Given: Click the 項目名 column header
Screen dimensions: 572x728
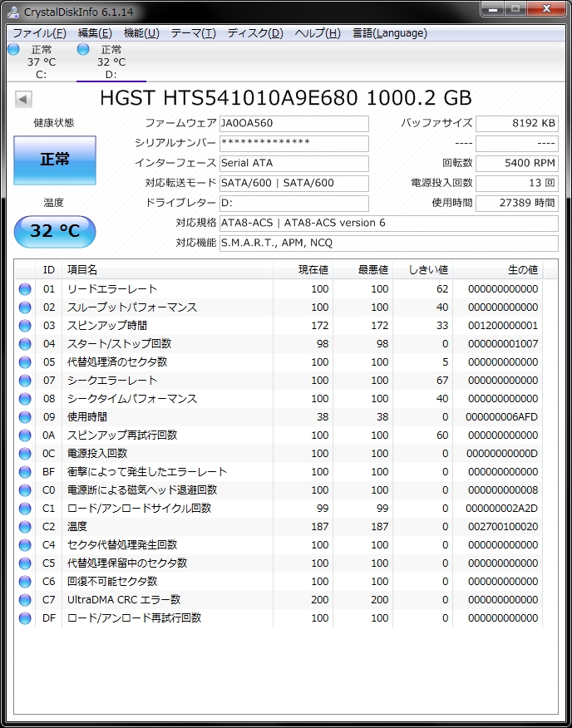Looking at the screenshot, I should [x=83, y=270].
